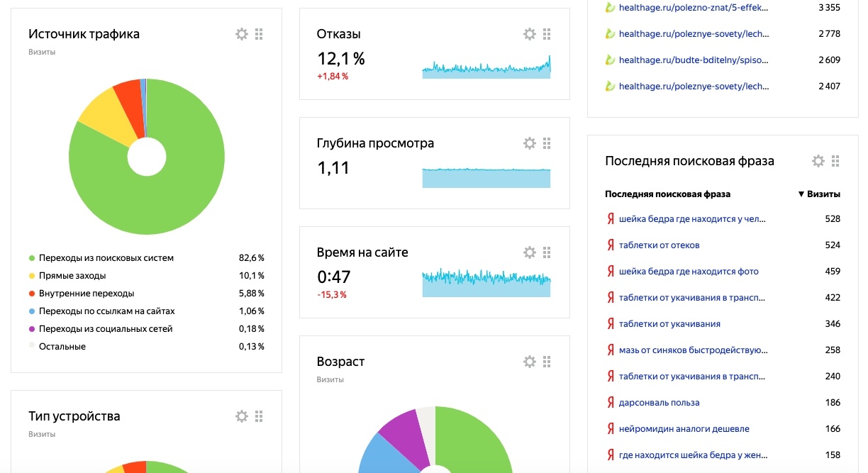Click favicon in the 2 407 visits row
Viewport: 868px width, 473px height.
coord(609,87)
